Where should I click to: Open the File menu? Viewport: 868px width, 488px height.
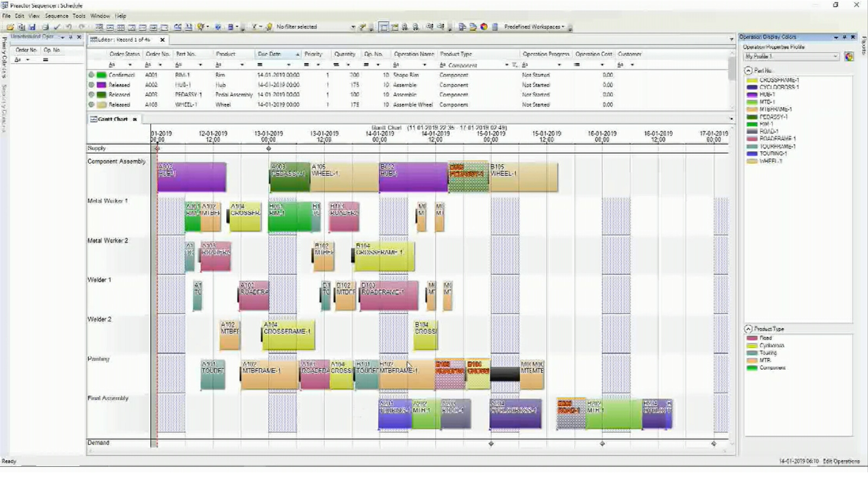7,16
